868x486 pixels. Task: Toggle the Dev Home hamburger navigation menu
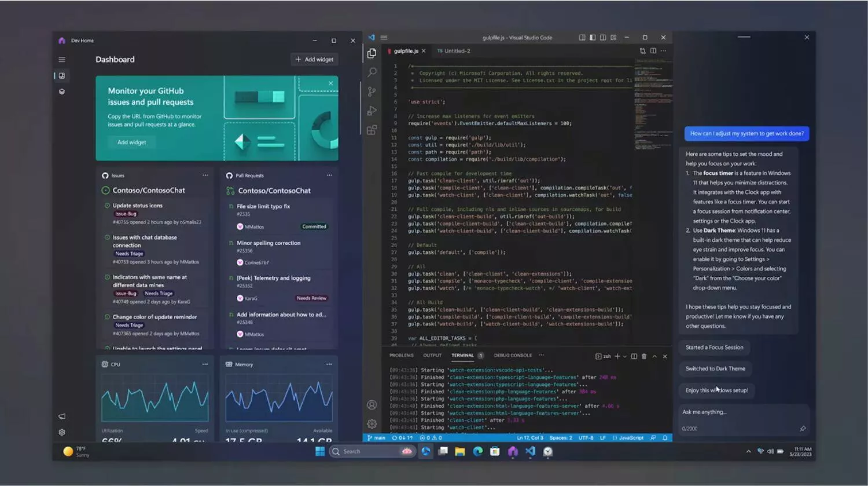coord(62,60)
